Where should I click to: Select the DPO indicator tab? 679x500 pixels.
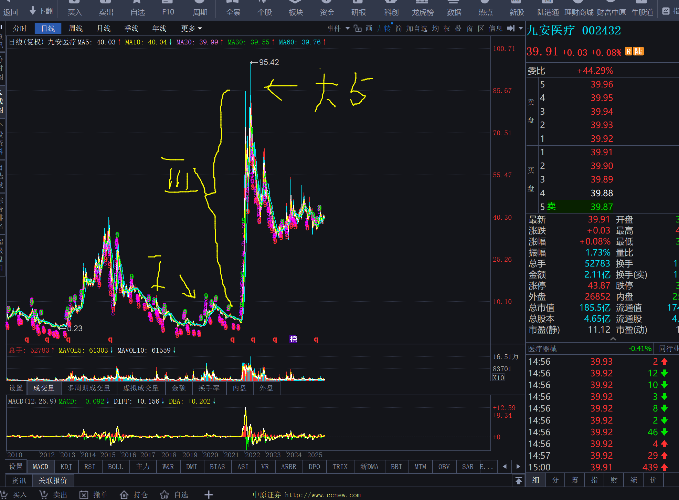314,466
